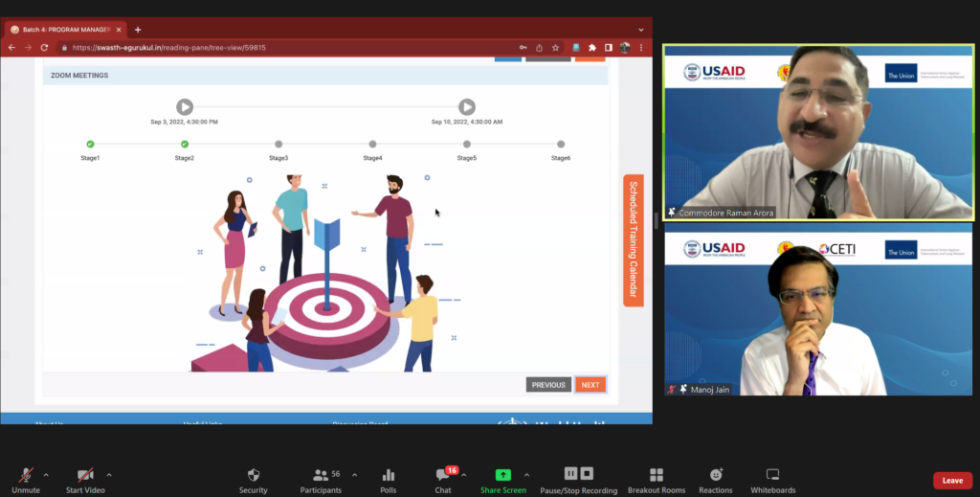Click the target illustration image

(327, 273)
